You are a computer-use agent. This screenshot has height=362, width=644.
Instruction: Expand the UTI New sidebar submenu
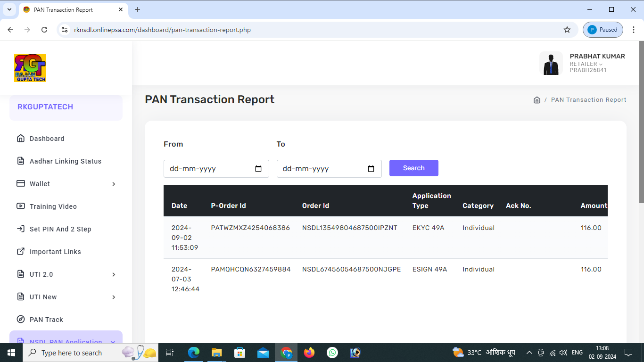[x=114, y=297]
